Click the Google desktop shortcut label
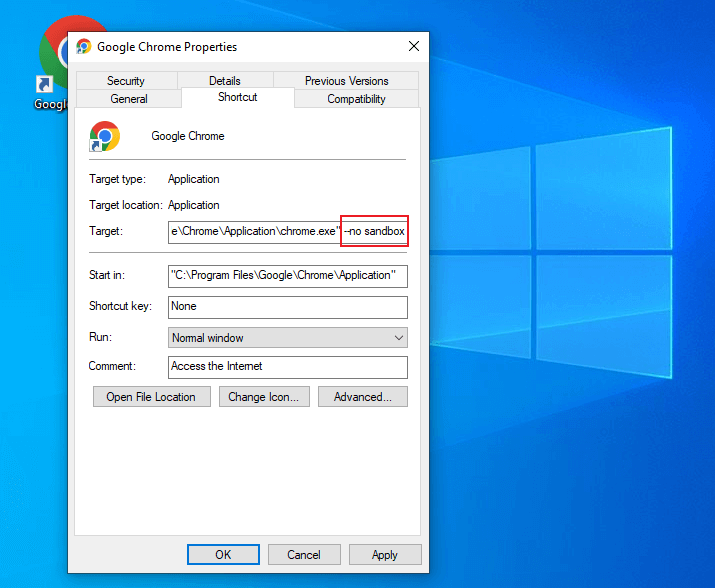This screenshot has height=588, width=715. (x=51, y=104)
